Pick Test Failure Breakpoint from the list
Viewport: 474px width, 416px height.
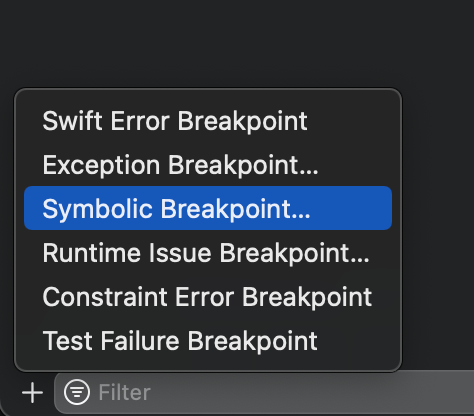[x=208, y=341]
